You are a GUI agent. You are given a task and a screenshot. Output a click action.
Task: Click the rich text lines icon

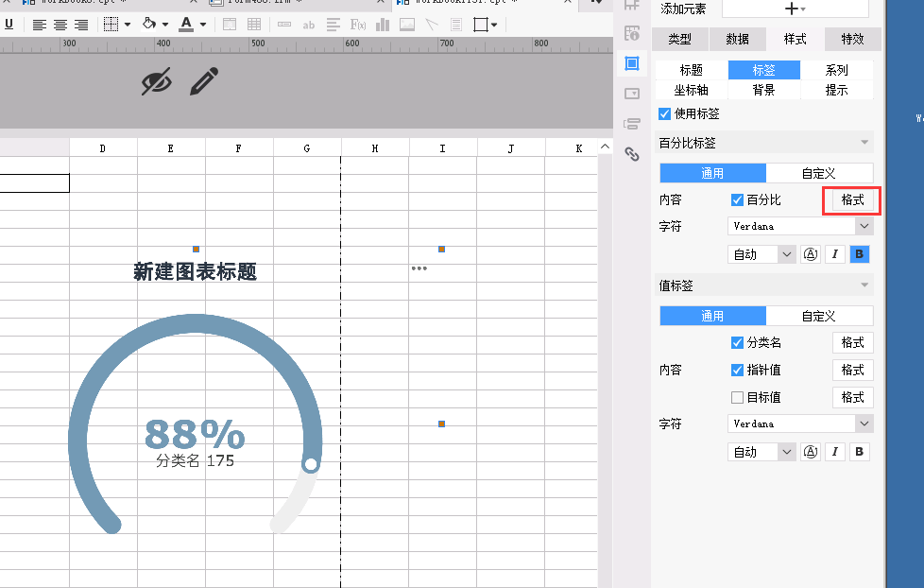(x=334, y=25)
